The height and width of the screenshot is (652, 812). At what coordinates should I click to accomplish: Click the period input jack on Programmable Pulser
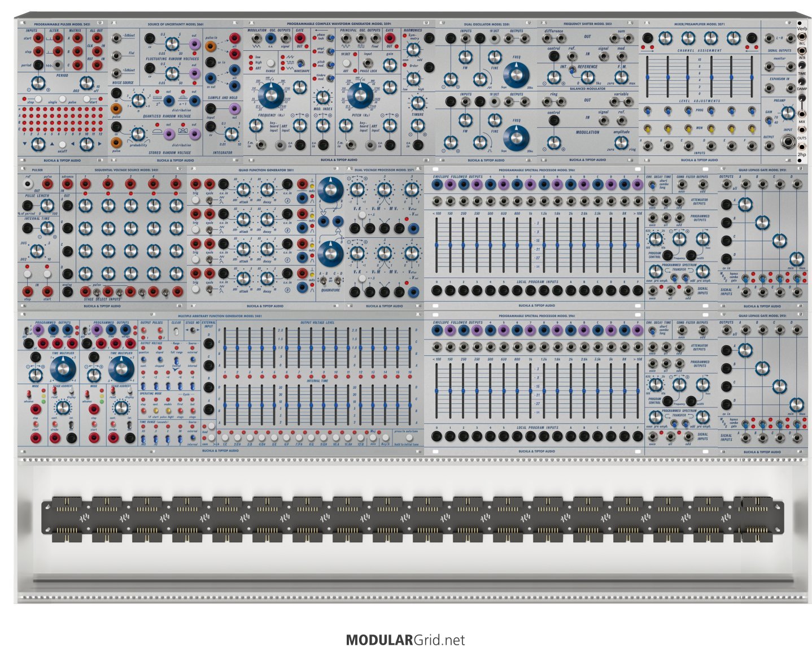pos(37,66)
